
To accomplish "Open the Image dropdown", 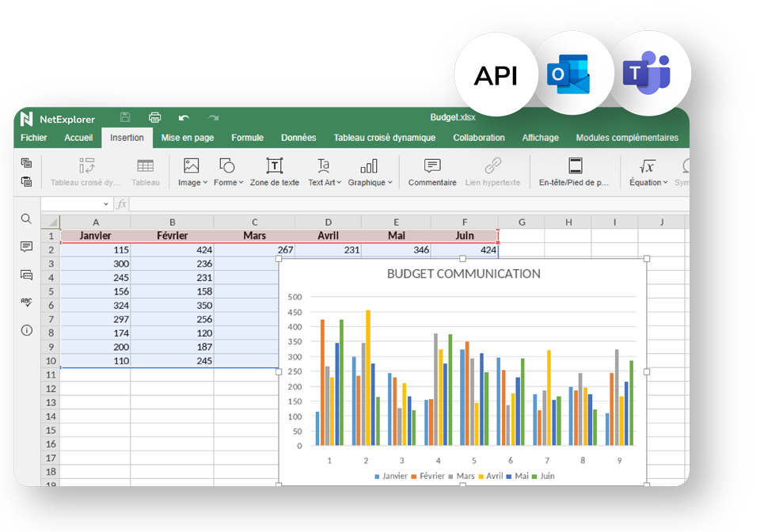I will pos(192,172).
